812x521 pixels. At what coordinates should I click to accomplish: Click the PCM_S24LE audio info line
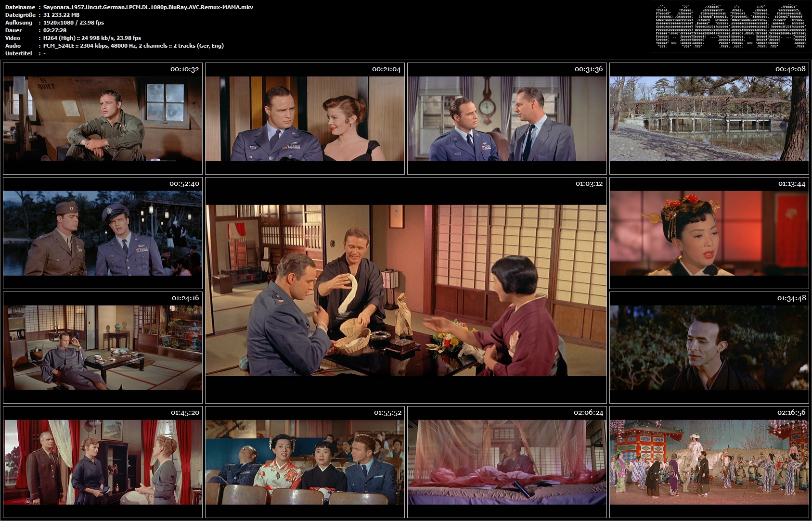(133, 46)
